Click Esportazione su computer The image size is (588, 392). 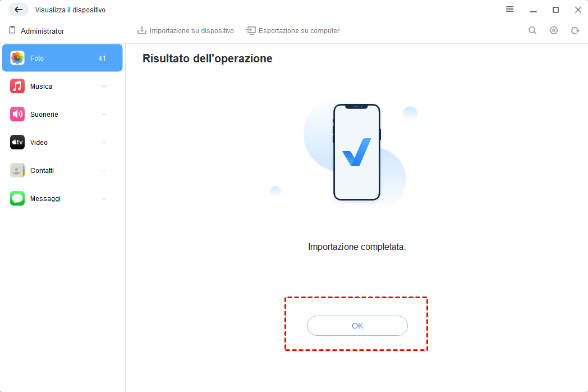point(293,30)
